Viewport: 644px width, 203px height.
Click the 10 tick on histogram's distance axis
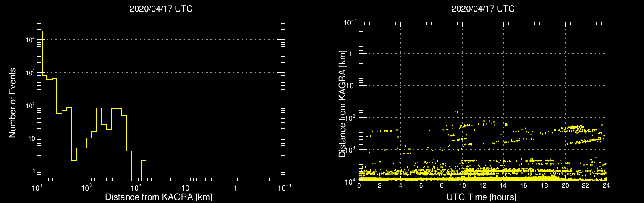coord(186,188)
